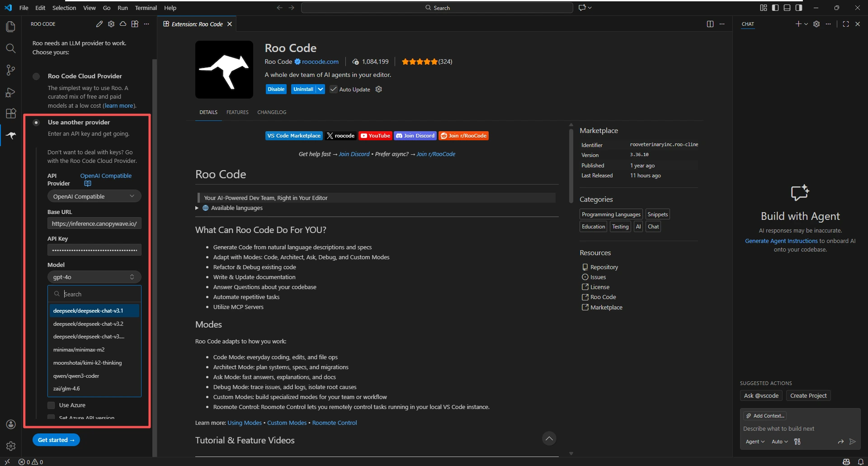868x466 pixels.
Task: Start a new chat with the plus icon
Action: (799, 24)
